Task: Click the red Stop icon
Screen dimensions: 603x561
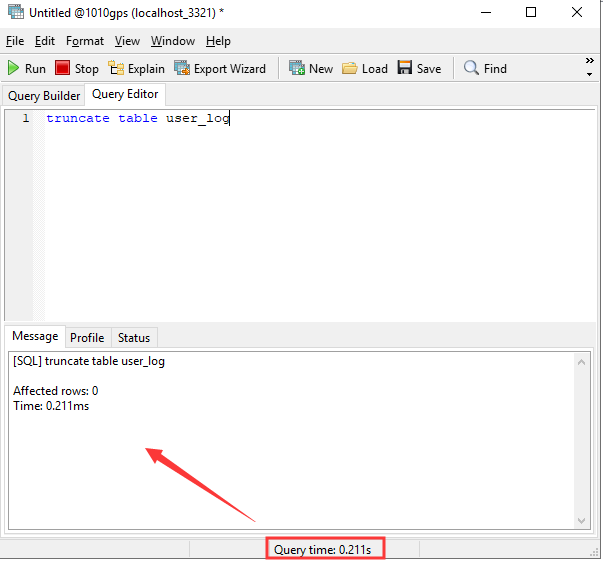Action: pos(62,68)
